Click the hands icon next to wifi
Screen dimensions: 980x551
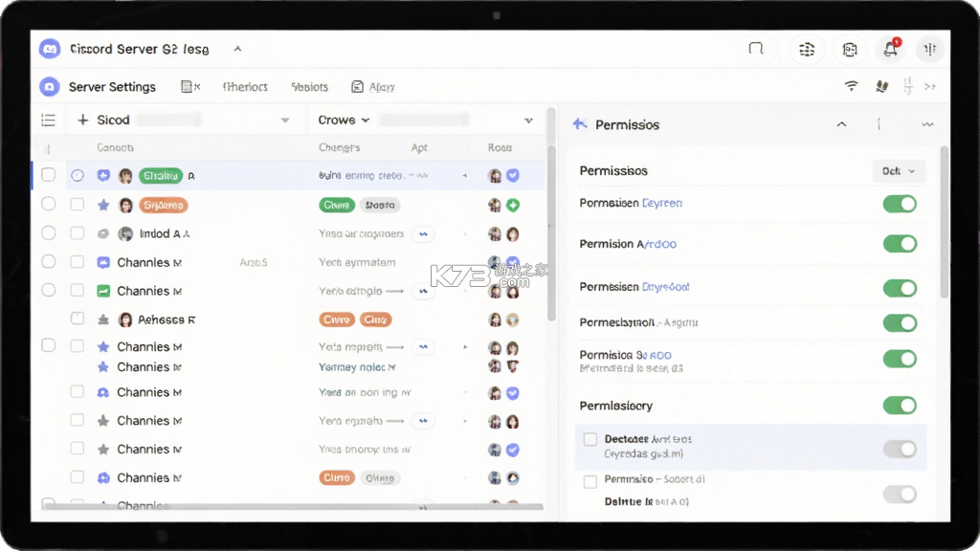[x=881, y=86]
